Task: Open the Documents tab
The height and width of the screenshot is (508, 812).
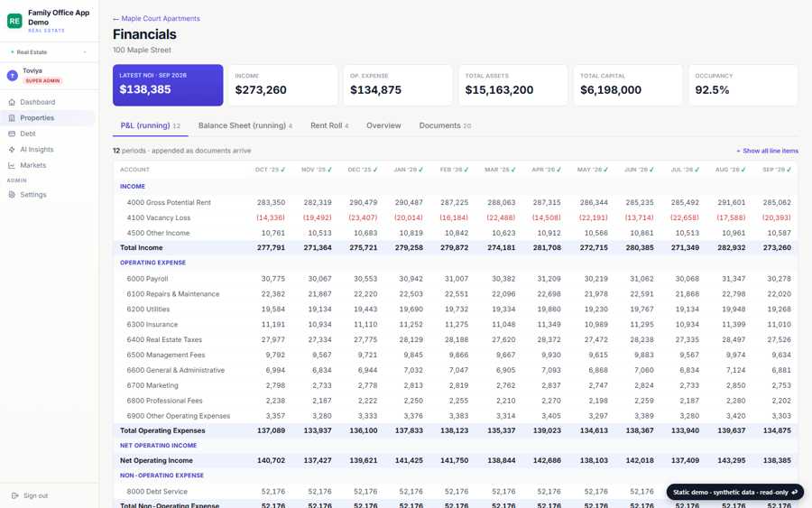Action: 445,125
